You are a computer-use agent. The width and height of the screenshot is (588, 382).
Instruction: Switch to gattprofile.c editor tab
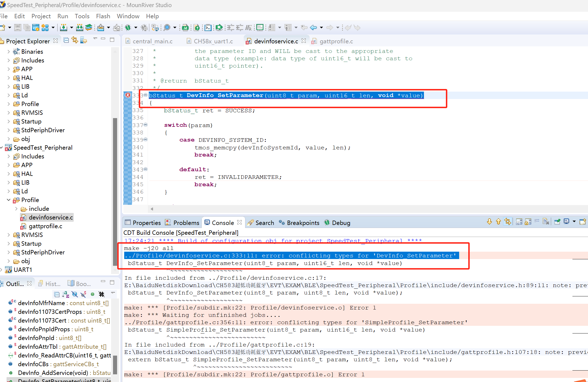pos(332,41)
